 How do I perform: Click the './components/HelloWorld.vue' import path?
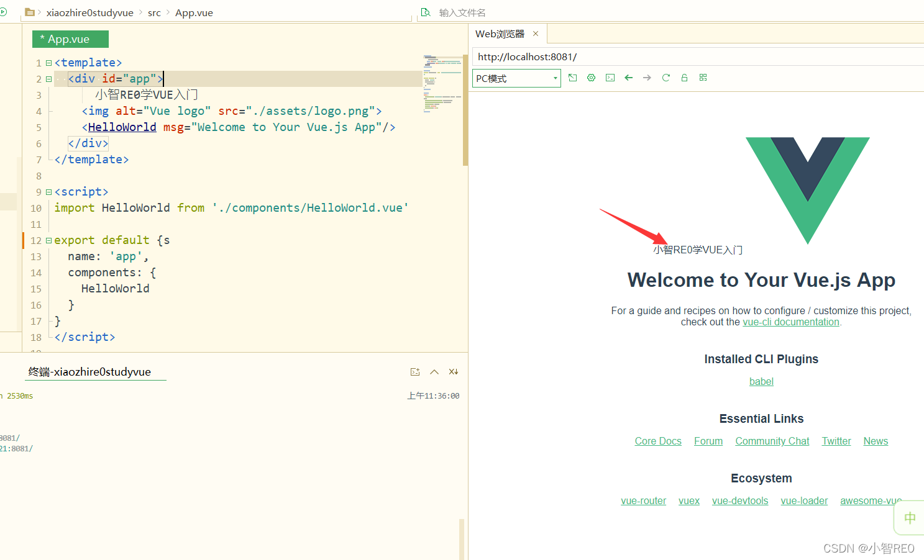[x=310, y=208]
